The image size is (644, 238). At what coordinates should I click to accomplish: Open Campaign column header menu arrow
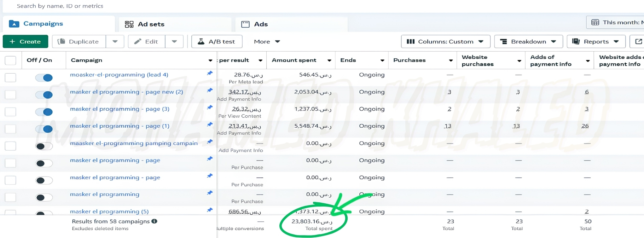[x=210, y=60]
